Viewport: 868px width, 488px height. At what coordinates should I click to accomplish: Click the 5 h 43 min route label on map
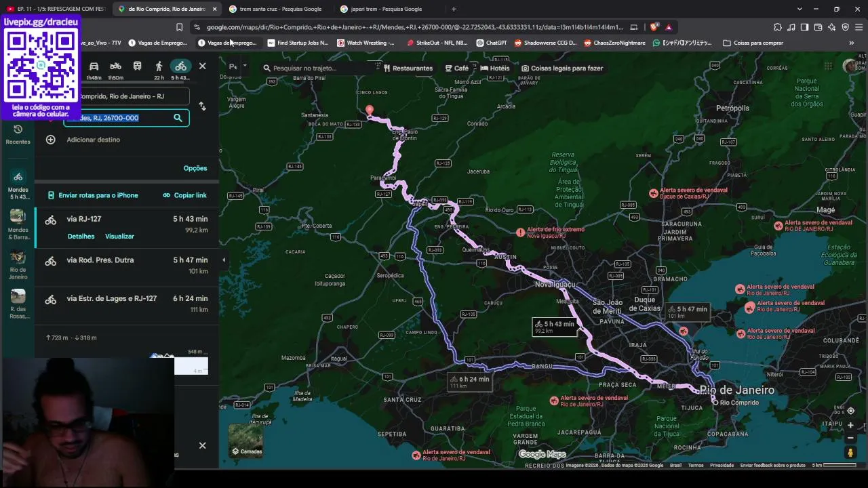click(x=554, y=327)
